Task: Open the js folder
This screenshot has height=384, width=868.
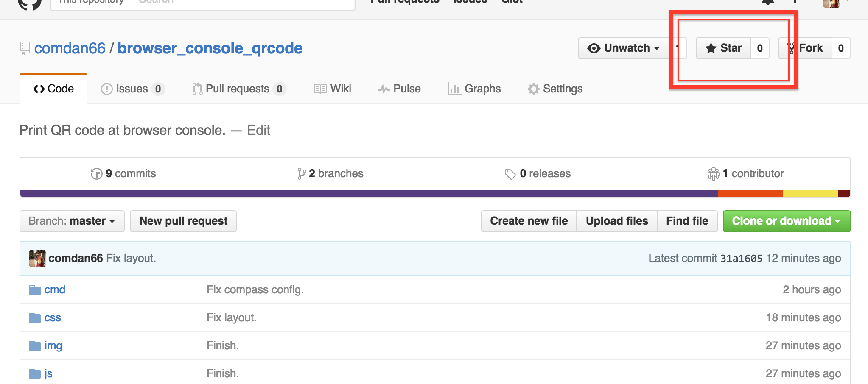Action: coord(48,373)
